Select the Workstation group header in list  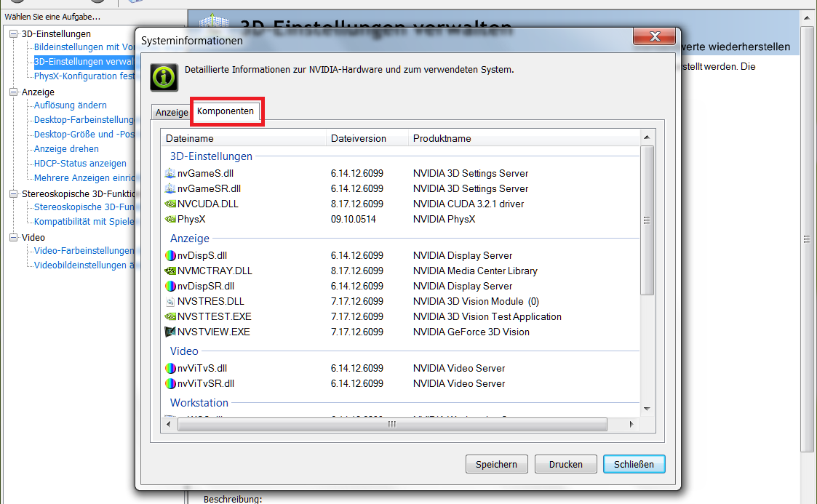pyautogui.click(x=199, y=402)
